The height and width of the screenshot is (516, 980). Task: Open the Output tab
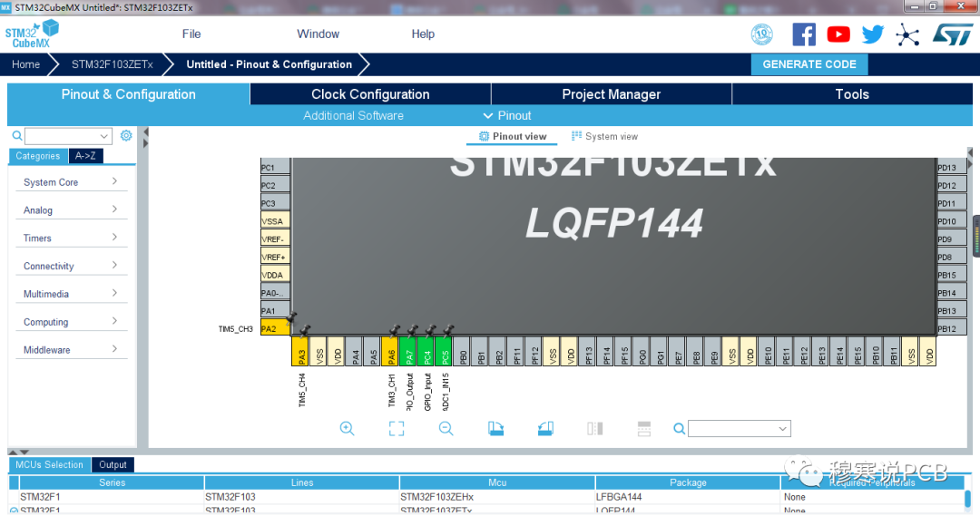pos(113,465)
